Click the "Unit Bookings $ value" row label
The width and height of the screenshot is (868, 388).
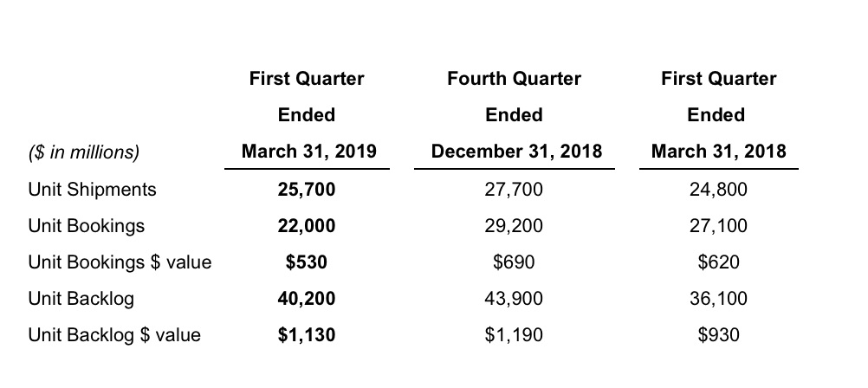pos(120,262)
